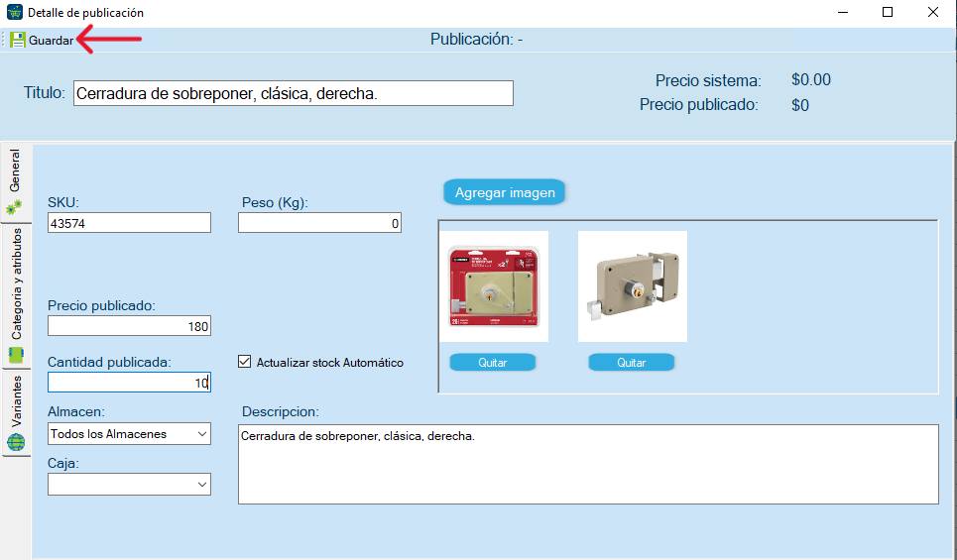The height and width of the screenshot is (560, 957).
Task: Click the Cantidad publicada field
Action: coord(129,383)
